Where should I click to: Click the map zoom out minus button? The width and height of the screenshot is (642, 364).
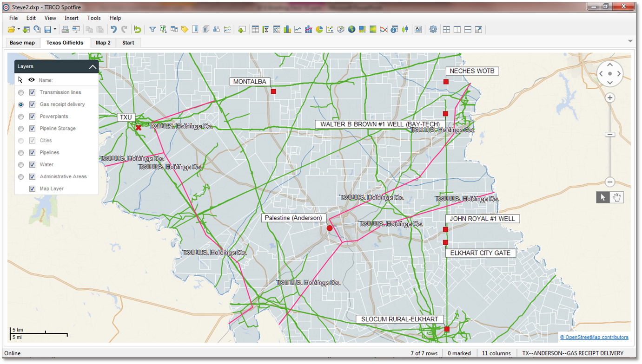click(610, 182)
